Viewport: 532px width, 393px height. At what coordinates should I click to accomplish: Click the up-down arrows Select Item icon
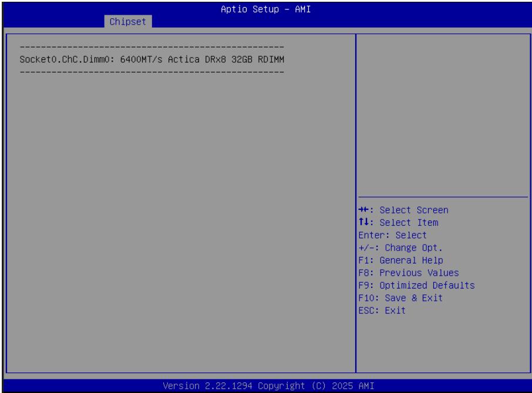point(363,222)
